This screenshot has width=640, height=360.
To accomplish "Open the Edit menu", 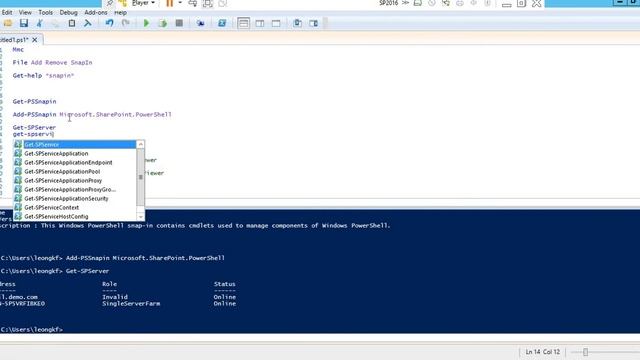I will [x=7, y=13].
